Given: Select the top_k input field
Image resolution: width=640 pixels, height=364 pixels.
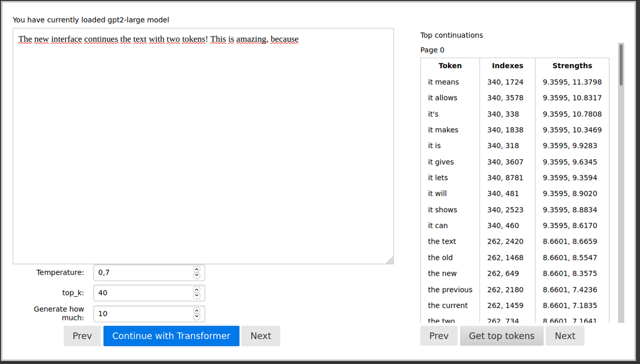Looking at the screenshot, I should click(149, 293).
